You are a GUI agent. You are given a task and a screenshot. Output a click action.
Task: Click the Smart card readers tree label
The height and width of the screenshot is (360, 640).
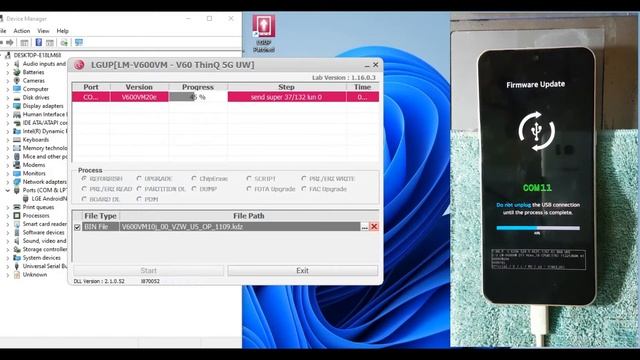point(44,224)
